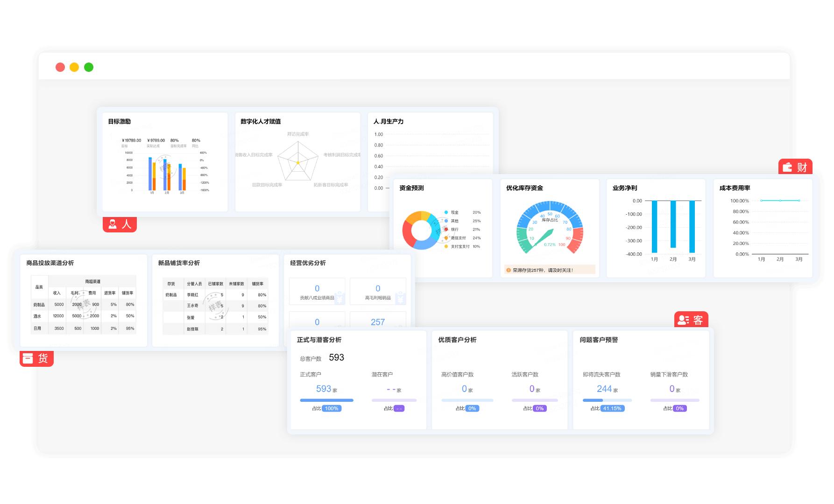This screenshot has height=504, width=834.
Task: Click the 问题客户预警 title
Action: pos(599,340)
